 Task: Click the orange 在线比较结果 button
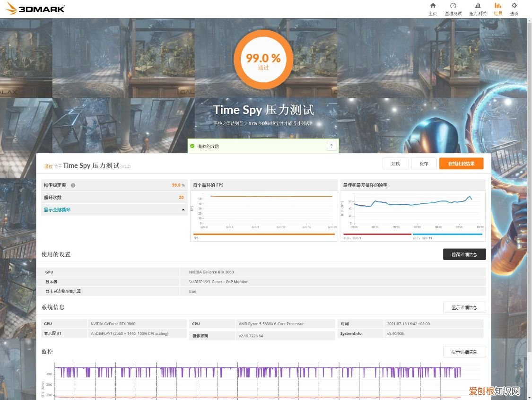461,164
